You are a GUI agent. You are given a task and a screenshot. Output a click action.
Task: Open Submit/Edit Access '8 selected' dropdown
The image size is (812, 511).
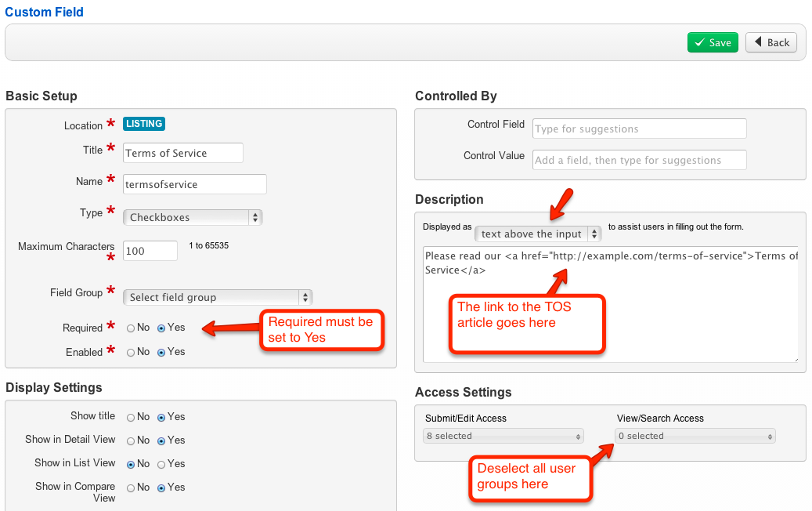[503, 436]
